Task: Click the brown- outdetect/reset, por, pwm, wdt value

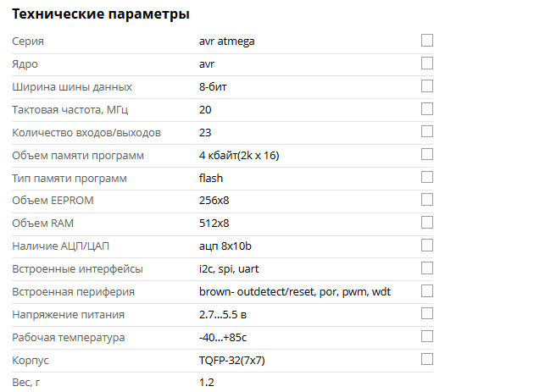Action: pos(295,291)
